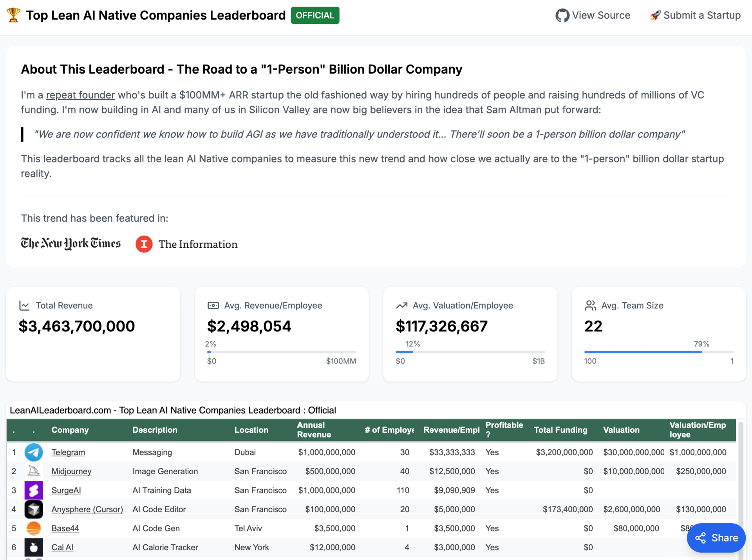This screenshot has width=752, height=560.
Task: Click the $117,326,667 average valuation value
Action: pos(441,326)
